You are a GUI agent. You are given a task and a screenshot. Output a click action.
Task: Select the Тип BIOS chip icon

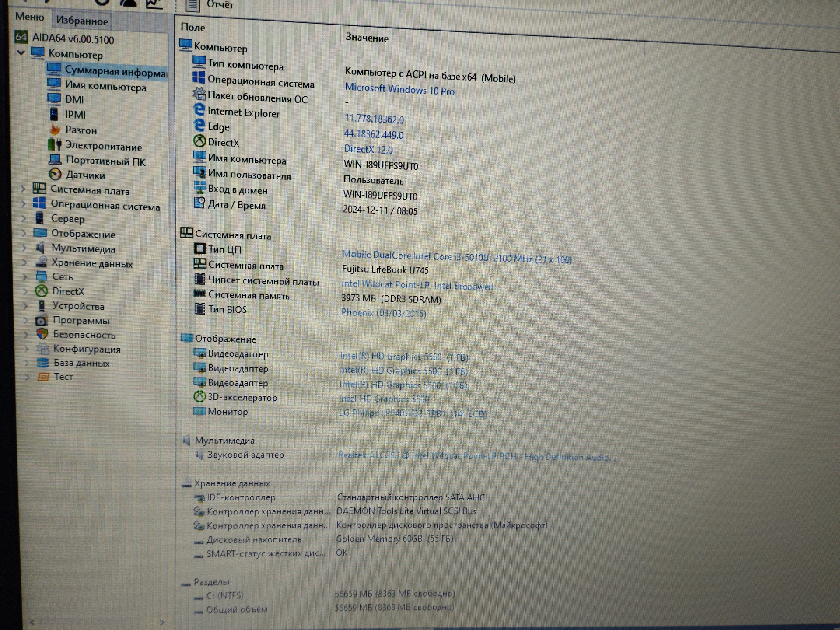click(199, 308)
